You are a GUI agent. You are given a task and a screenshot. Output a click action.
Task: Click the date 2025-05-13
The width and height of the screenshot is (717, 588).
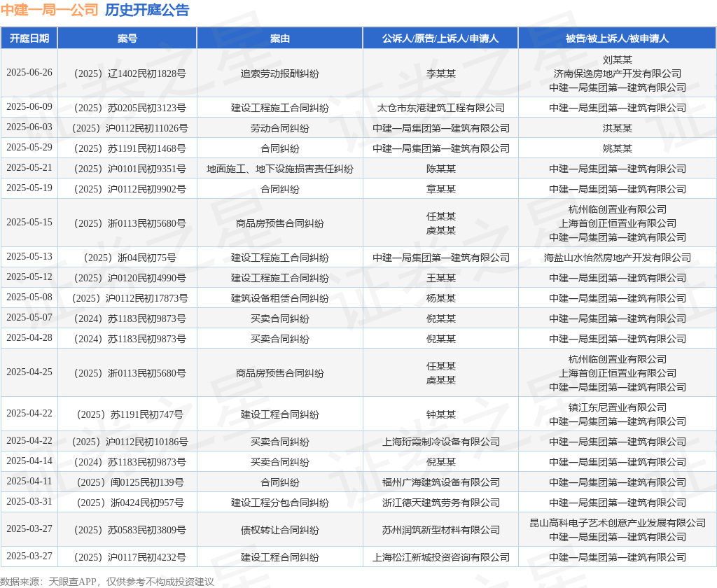(x=29, y=256)
